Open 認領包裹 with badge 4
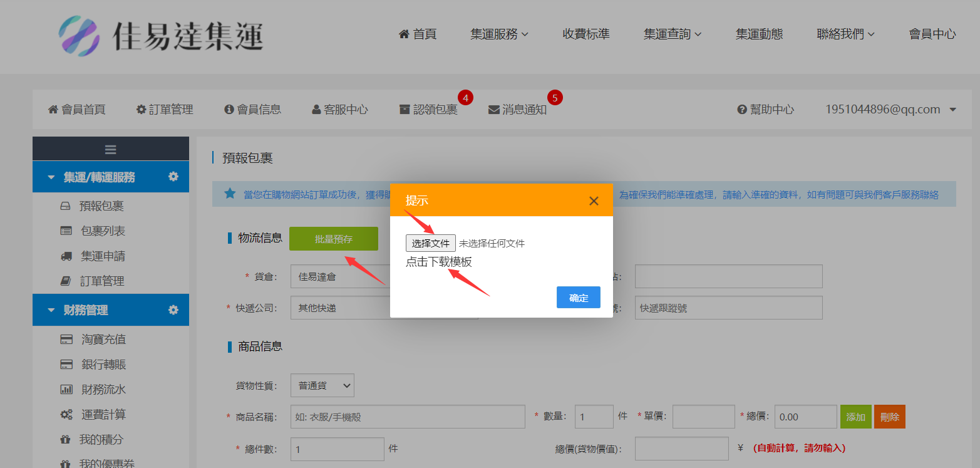 pyautogui.click(x=429, y=110)
